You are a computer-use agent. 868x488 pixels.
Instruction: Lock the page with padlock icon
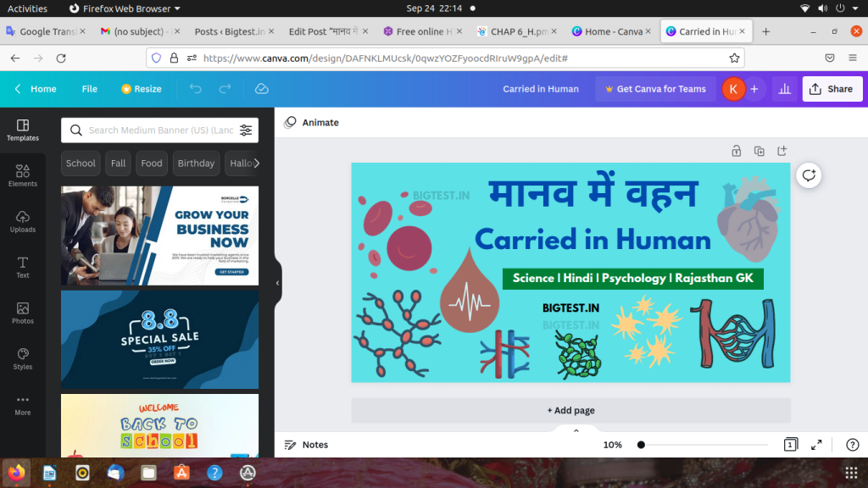(737, 151)
